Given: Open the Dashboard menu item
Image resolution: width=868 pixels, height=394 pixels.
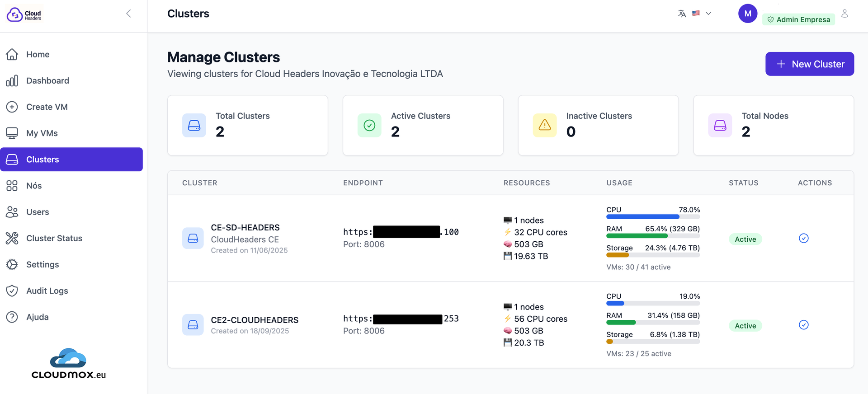Looking at the screenshot, I should coord(47,81).
